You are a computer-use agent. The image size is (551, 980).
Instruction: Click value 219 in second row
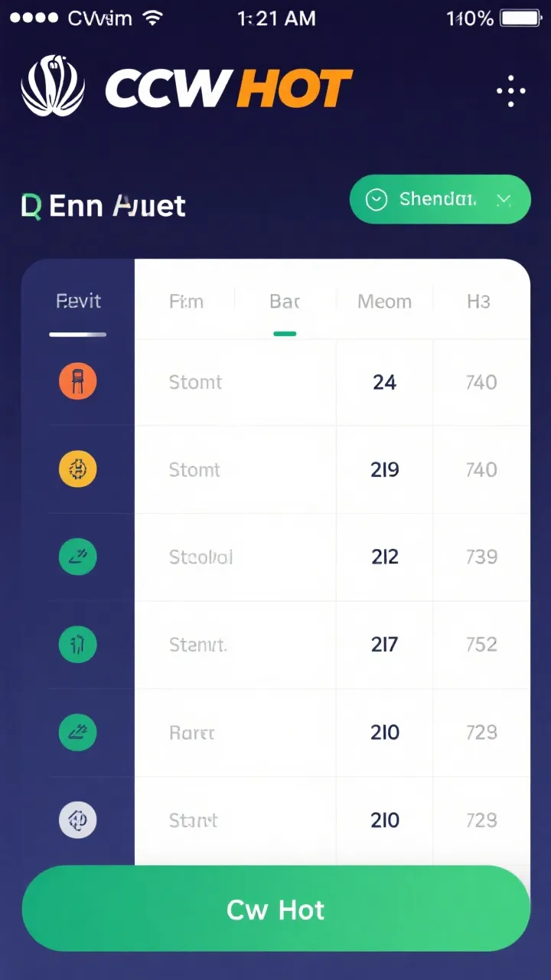[384, 469]
